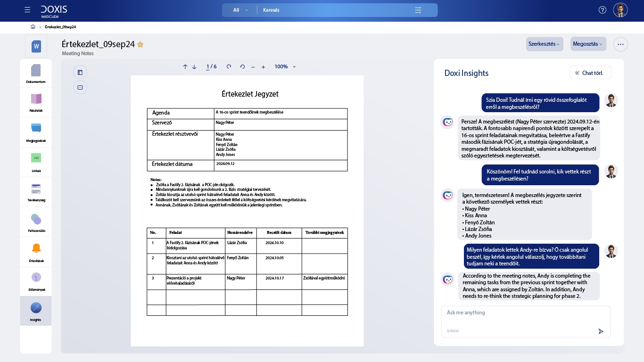Click the Doxi bot avatar beside Persze reply
644x362 pixels.
[x=447, y=122]
